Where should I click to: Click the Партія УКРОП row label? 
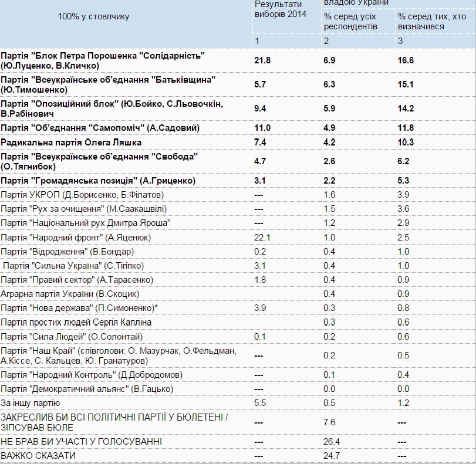click(x=82, y=195)
